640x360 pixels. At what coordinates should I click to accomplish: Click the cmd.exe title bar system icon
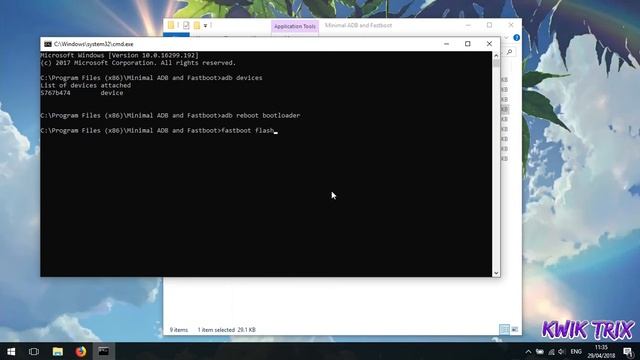tap(48, 44)
